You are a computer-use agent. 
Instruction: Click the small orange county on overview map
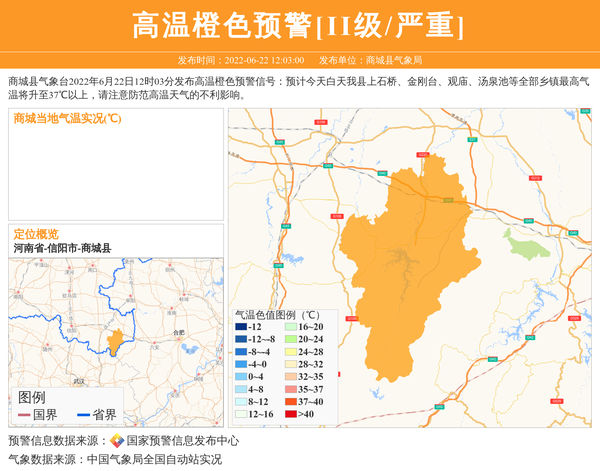click(115, 341)
